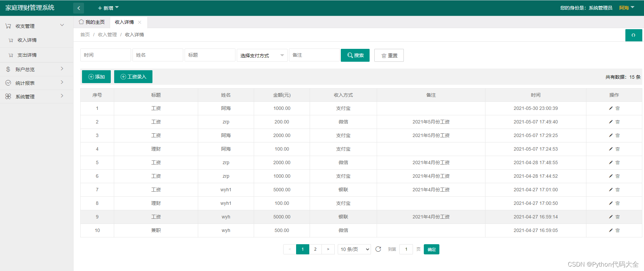Click the amount cell 5000.00 in row 7
644x271 pixels.
[x=282, y=190]
